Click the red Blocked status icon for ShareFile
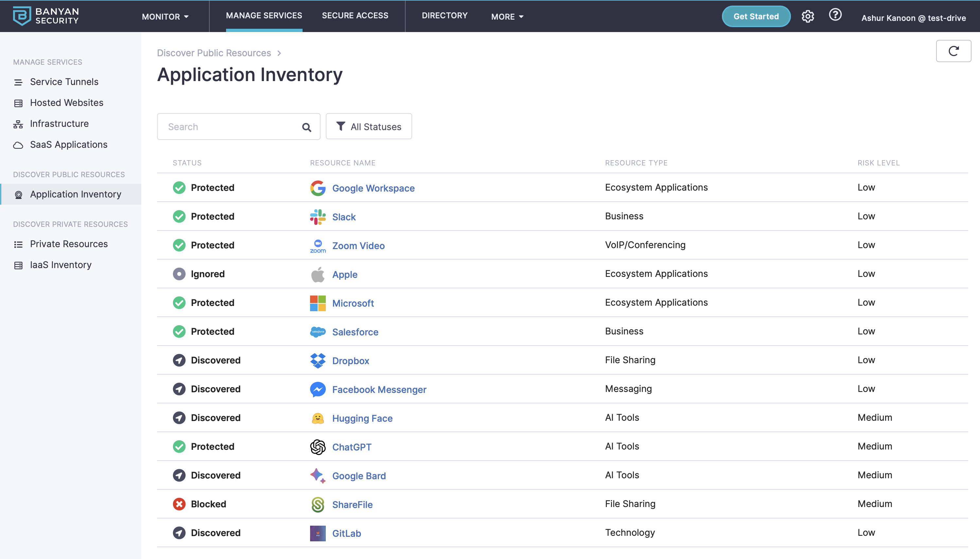This screenshot has height=559, width=980. pos(179,504)
